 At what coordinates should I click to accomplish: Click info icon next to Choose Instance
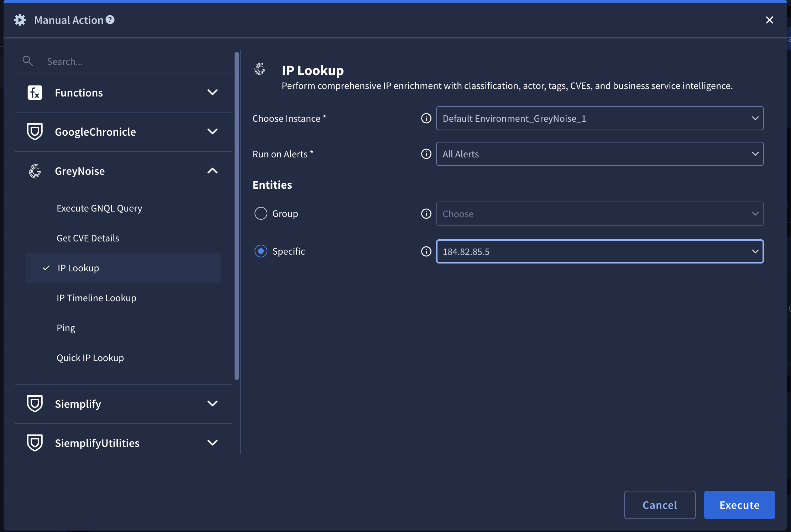click(x=426, y=118)
